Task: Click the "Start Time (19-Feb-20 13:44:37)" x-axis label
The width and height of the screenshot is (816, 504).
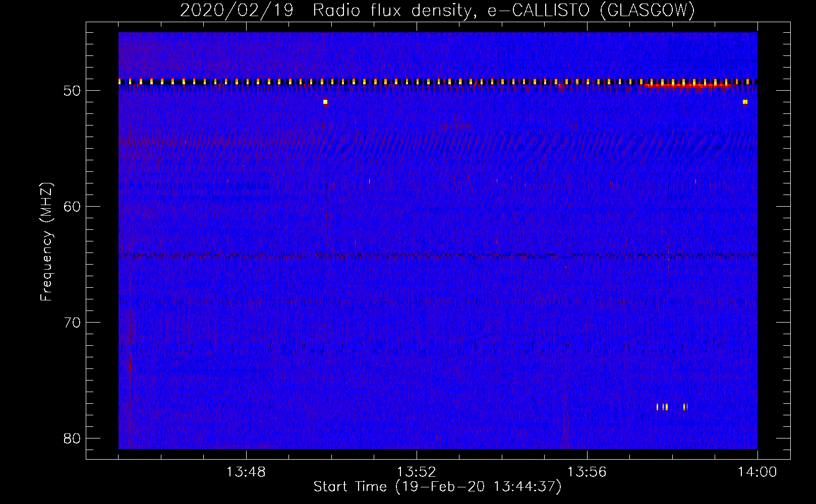Action: [x=437, y=487]
